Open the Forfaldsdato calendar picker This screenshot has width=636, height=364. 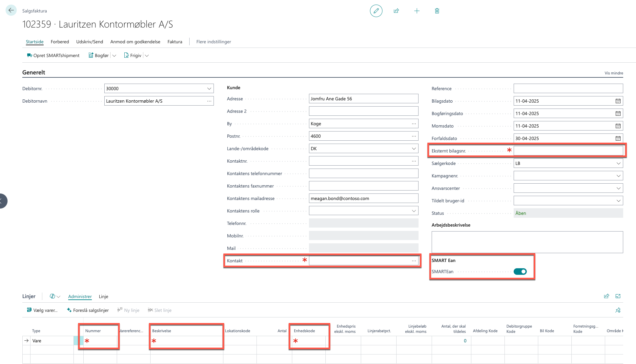coord(618,138)
